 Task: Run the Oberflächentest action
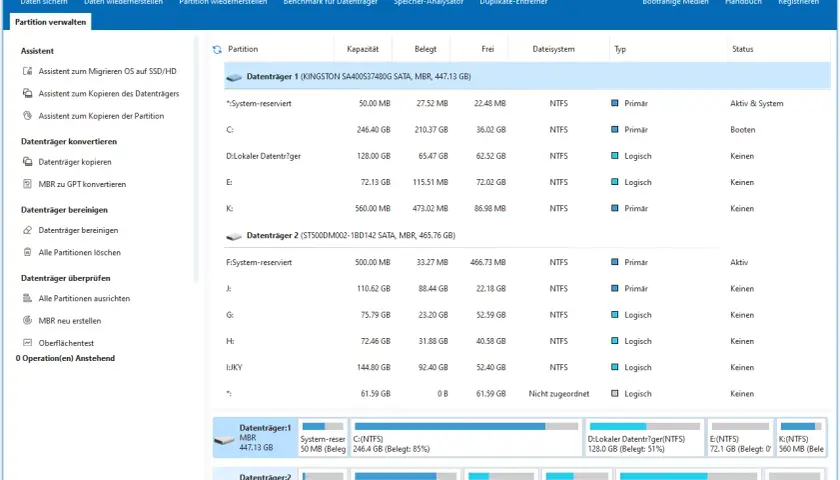tap(66, 343)
